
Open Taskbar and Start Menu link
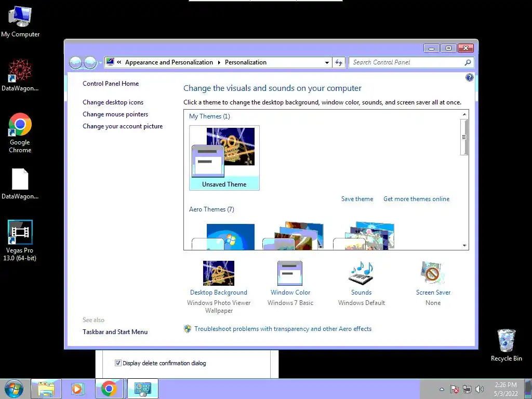(115, 332)
